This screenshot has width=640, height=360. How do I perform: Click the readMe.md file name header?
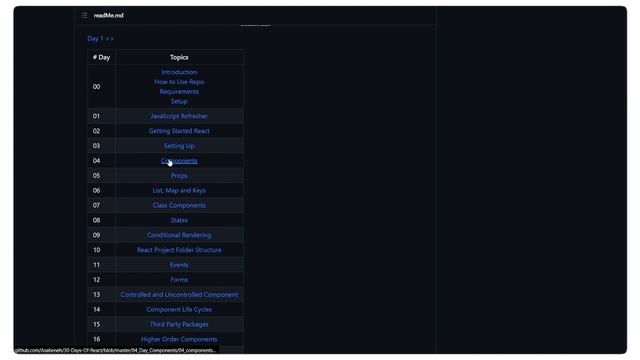coord(109,16)
